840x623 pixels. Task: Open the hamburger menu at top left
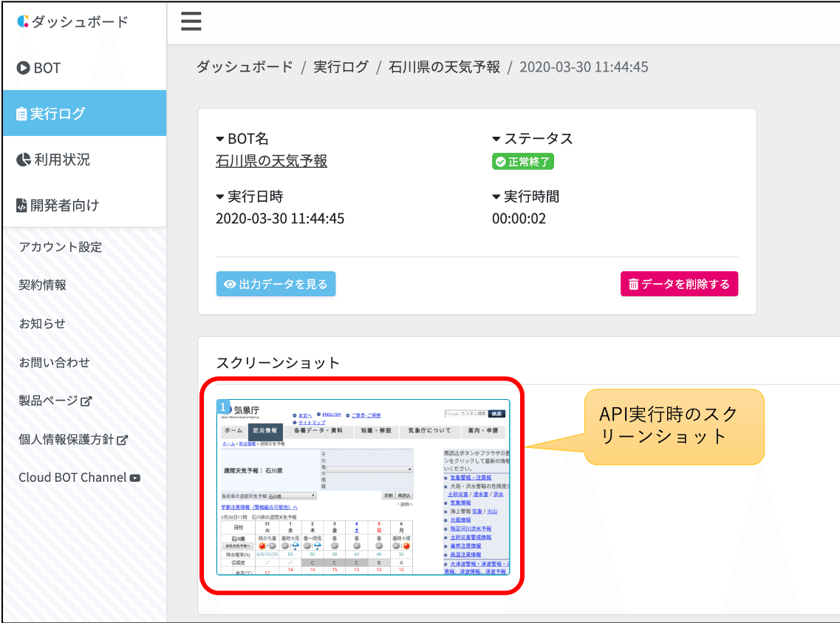click(191, 22)
